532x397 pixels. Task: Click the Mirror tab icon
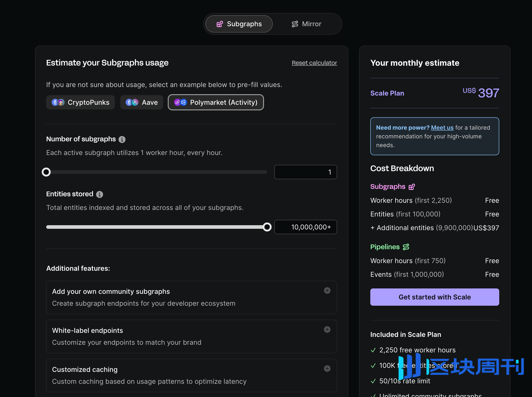[295, 24]
